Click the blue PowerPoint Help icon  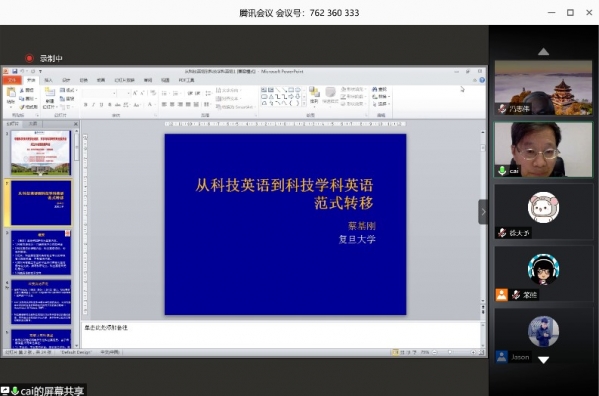tap(482, 80)
